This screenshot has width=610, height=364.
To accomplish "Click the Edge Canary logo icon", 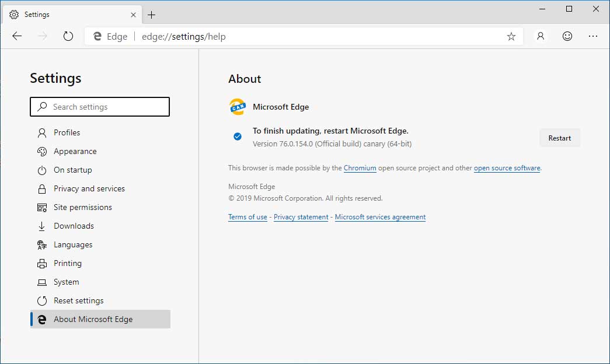I will tap(238, 107).
